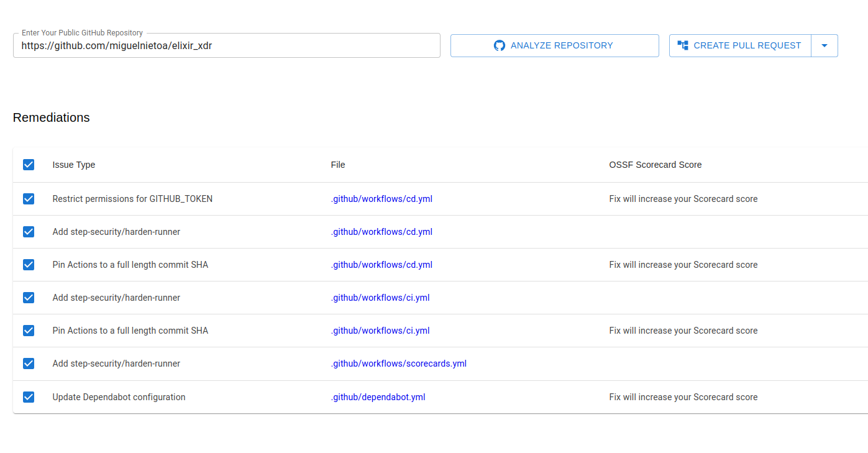This screenshot has height=453, width=868.
Task: Open the Create Pull Request dropdown arrow
Action: (825, 45)
